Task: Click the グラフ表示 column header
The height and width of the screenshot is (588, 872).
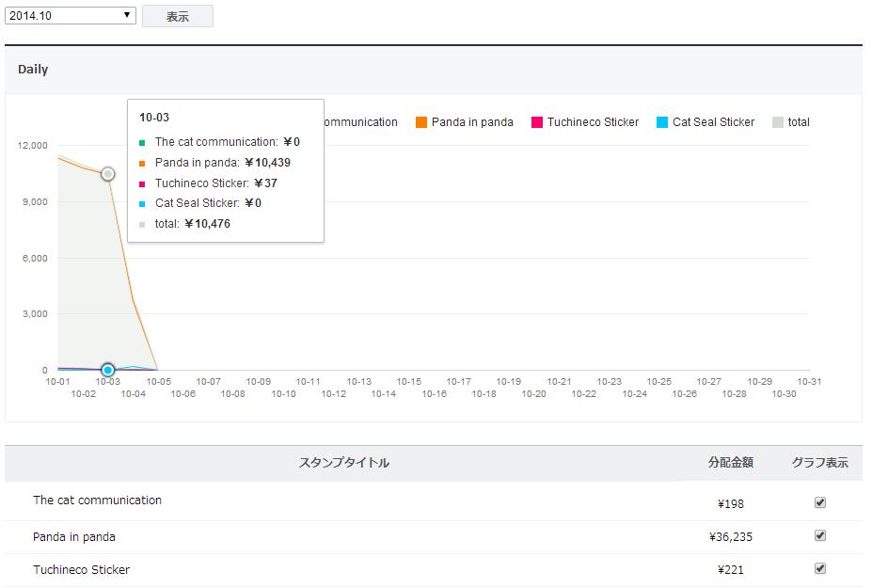Action: pyautogui.click(x=819, y=462)
